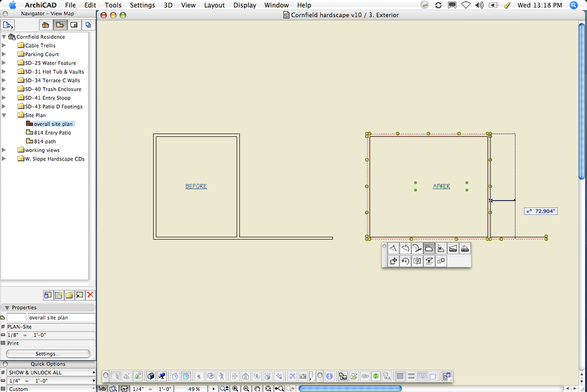The width and height of the screenshot is (587, 392).
Task: Pick the Multiply pet palette icon
Action: [x=441, y=261]
